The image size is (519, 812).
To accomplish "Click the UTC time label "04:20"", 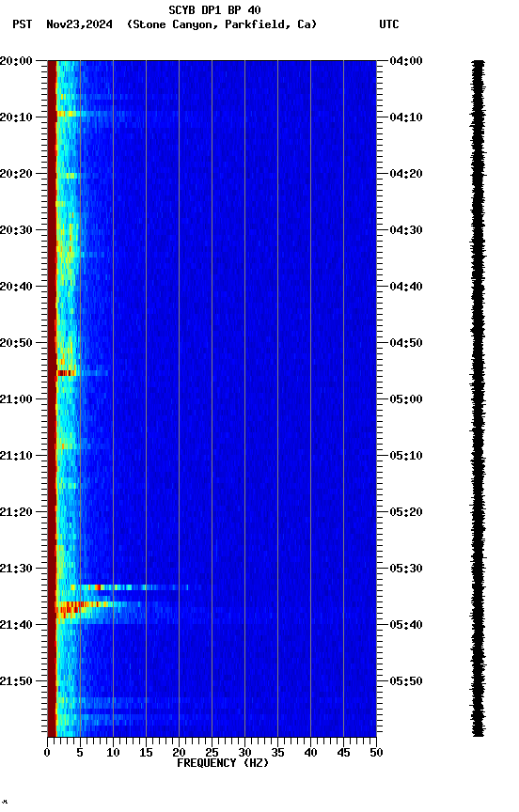I will 406,174.
